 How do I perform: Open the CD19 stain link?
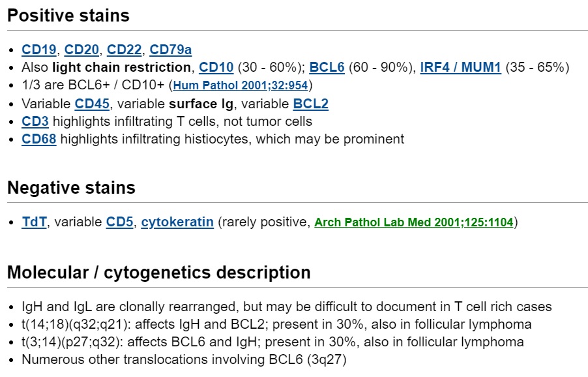coord(39,50)
